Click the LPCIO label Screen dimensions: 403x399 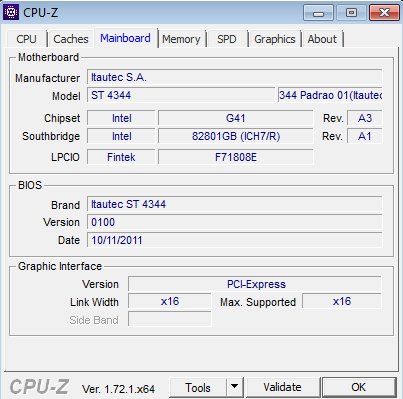pos(65,157)
